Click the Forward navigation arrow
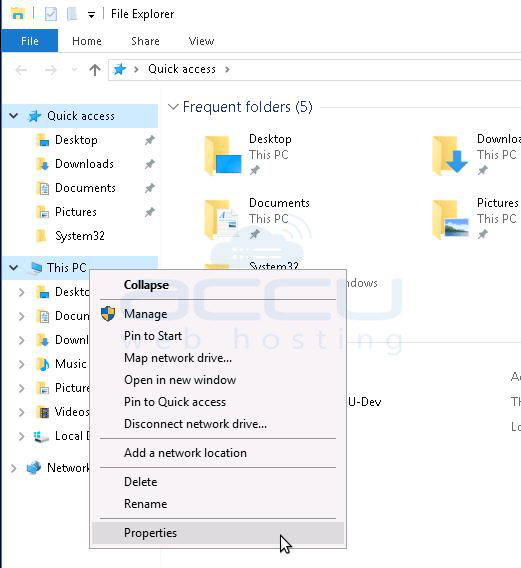The image size is (521, 568). point(51,70)
